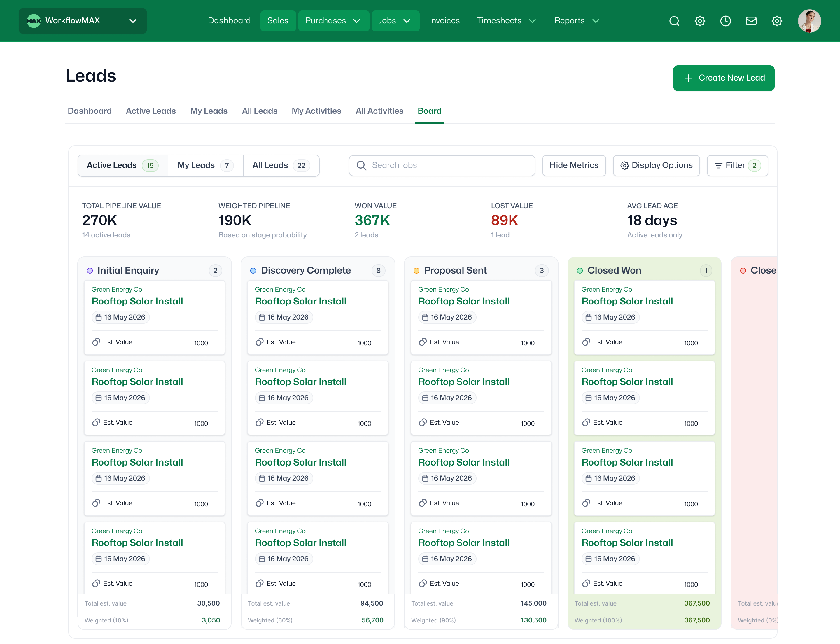Open Sales in top navigation

coord(278,21)
